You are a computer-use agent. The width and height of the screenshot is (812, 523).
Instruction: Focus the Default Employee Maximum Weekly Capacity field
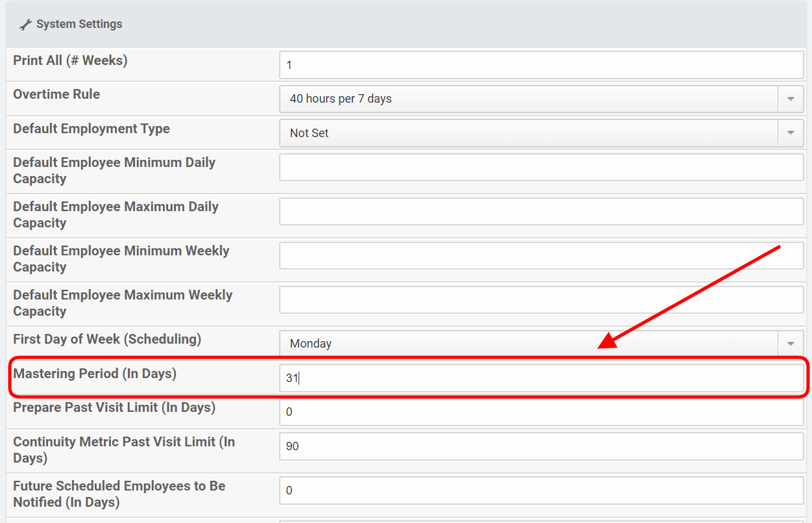pyautogui.click(x=541, y=300)
